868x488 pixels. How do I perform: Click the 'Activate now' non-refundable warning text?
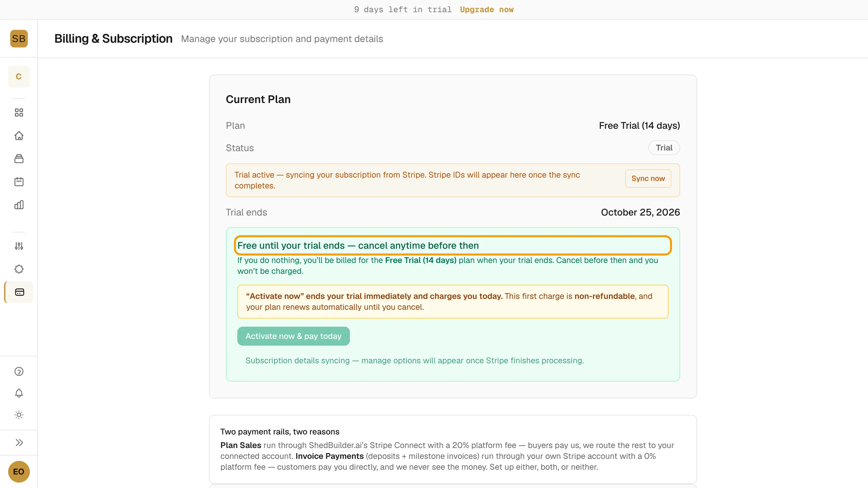[453, 302]
